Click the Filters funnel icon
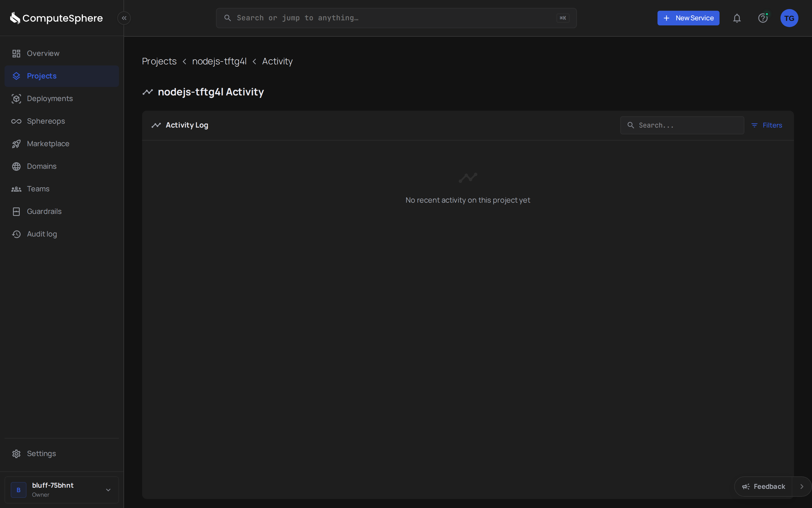Viewport: 812px width, 508px height. [x=754, y=125]
